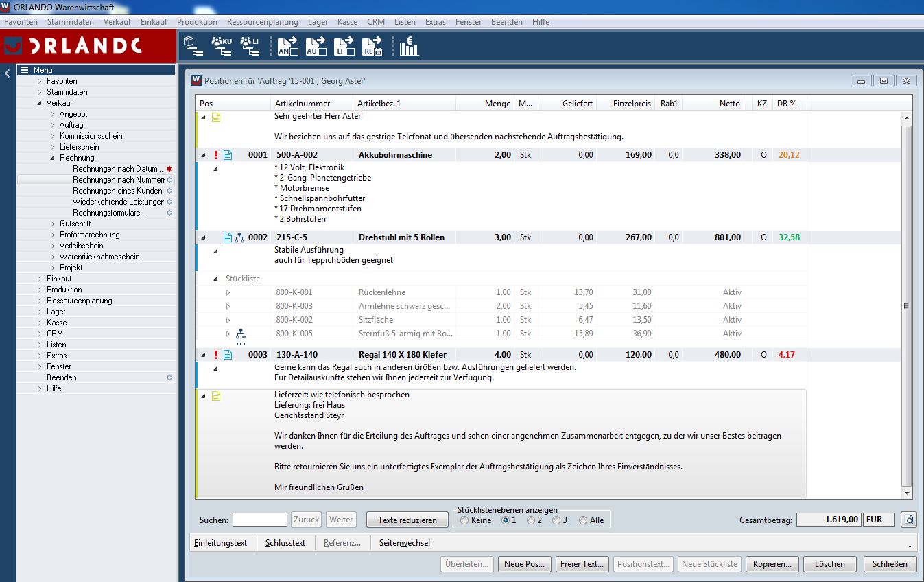Expand the Einkauf tree node in sidebar
The height and width of the screenshot is (582, 924).
click(40, 279)
